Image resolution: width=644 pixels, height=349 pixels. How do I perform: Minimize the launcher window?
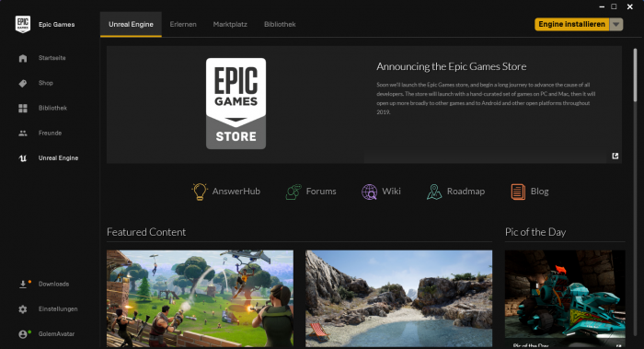(x=602, y=6)
